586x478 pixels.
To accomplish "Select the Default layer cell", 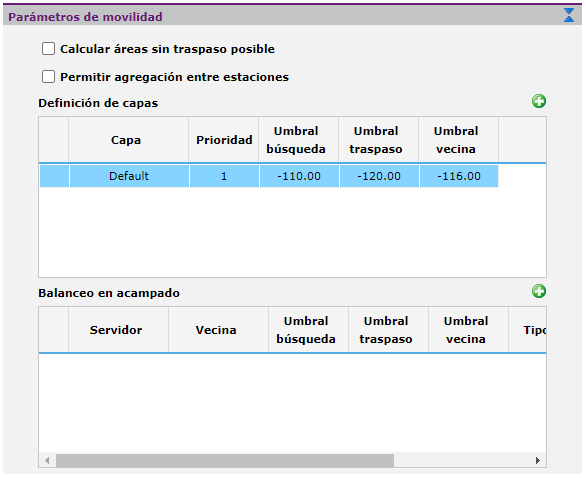I will (x=129, y=176).
